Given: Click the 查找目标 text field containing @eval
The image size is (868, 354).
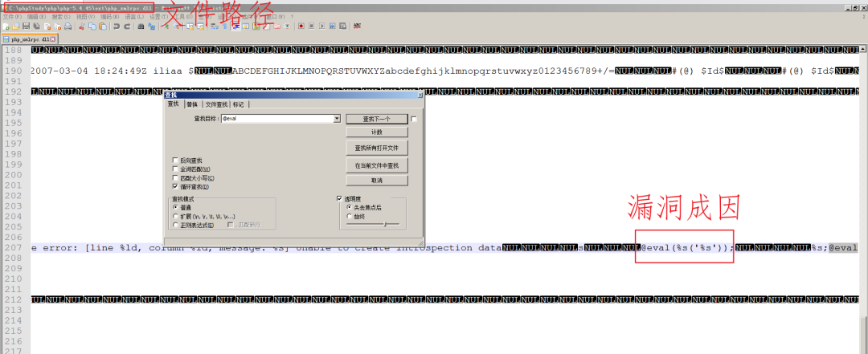Looking at the screenshot, I should [x=276, y=118].
